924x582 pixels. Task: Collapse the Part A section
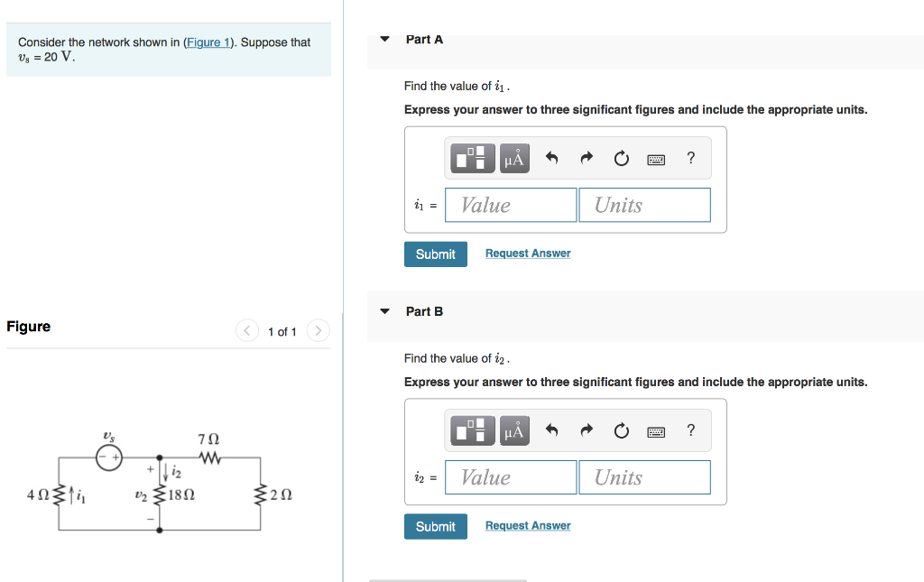coord(384,39)
